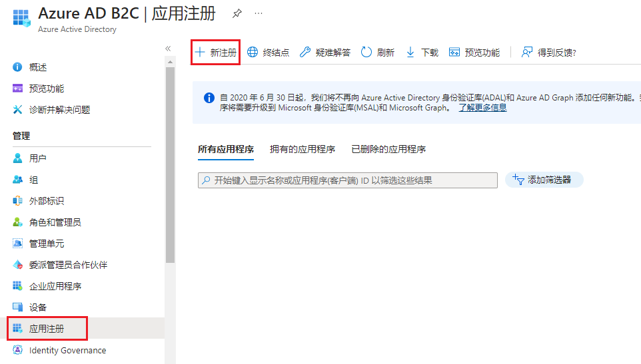Switch to 拥有的应用程序 tab

click(303, 149)
